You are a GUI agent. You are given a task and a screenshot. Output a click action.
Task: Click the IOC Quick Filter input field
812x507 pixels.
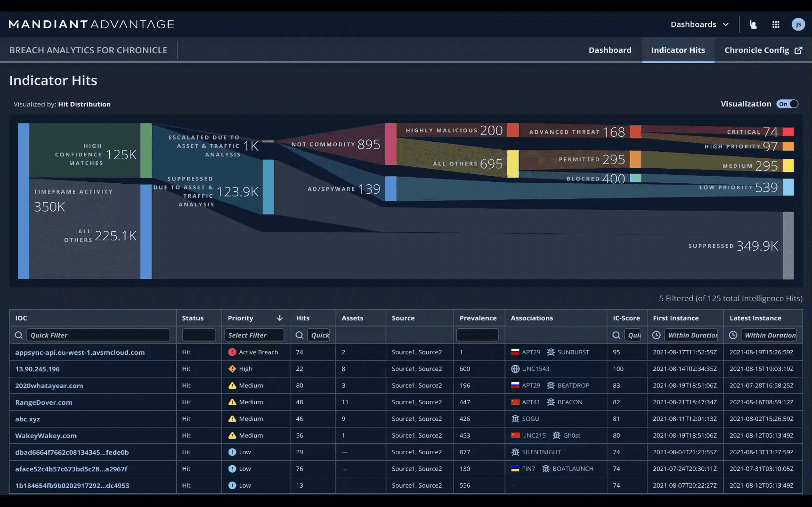click(98, 335)
